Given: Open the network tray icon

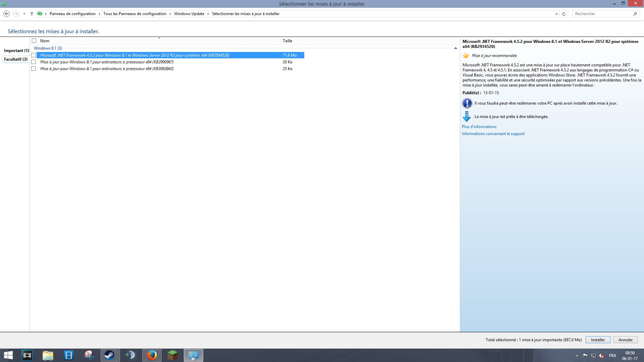Looking at the screenshot, I should pos(593,356).
